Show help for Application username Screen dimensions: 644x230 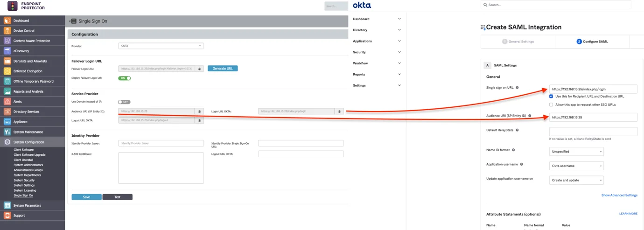point(521,164)
